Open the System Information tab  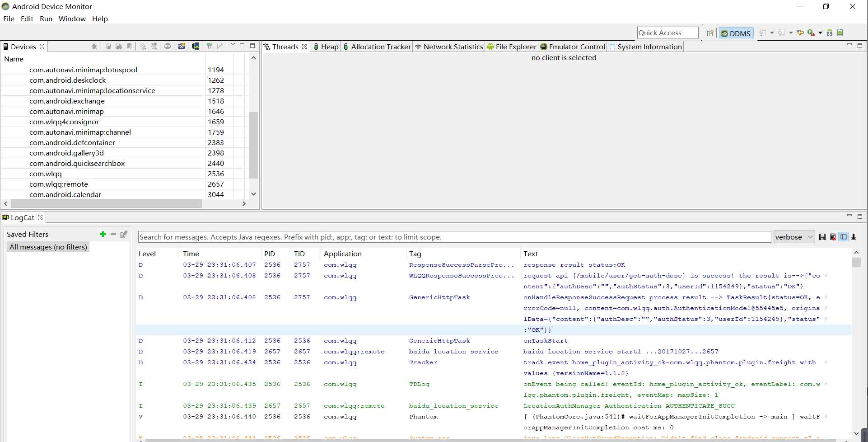tap(645, 47)
